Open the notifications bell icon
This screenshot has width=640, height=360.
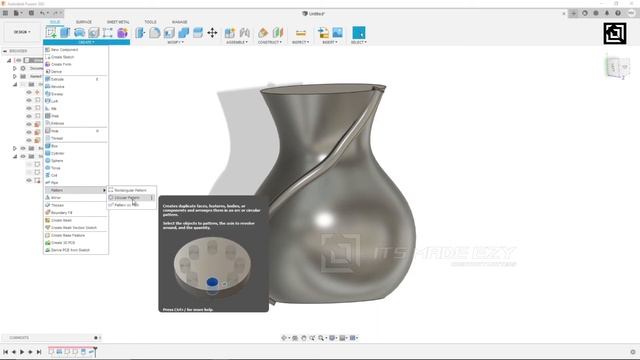pyautogui.click(x=607, y=13)
